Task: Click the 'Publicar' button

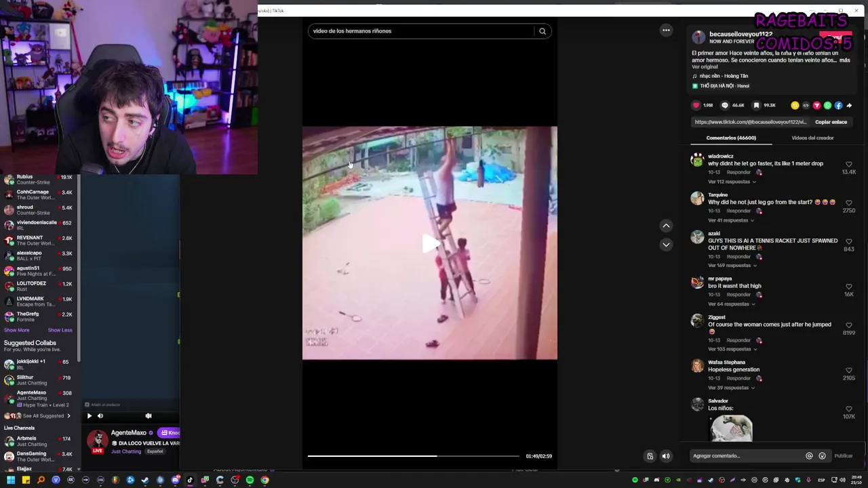Action: pyautogui.click(x=844, y=456)
